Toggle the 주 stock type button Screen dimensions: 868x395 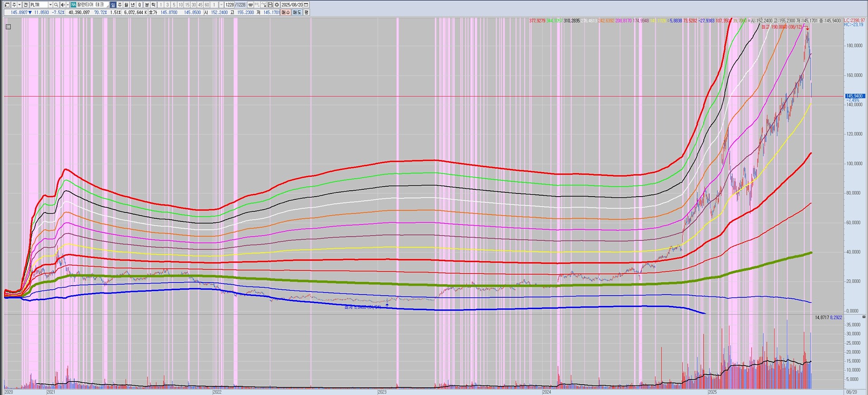coord(14,5)
